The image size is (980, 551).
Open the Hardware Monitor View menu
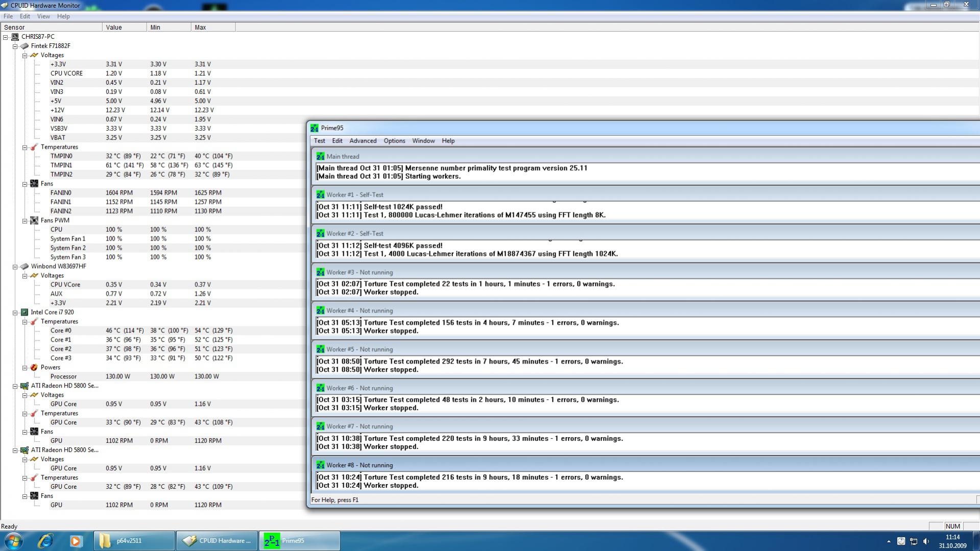43,16
